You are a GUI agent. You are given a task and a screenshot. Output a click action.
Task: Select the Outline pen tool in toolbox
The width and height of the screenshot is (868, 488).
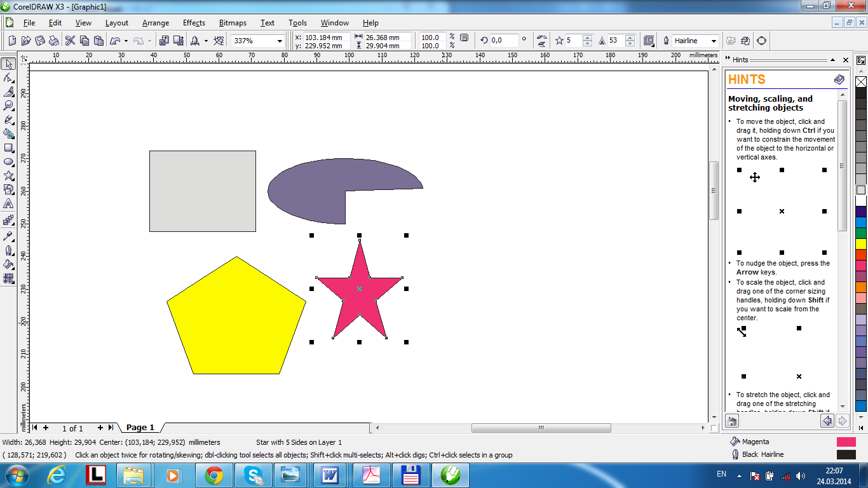tap(8, 250)
